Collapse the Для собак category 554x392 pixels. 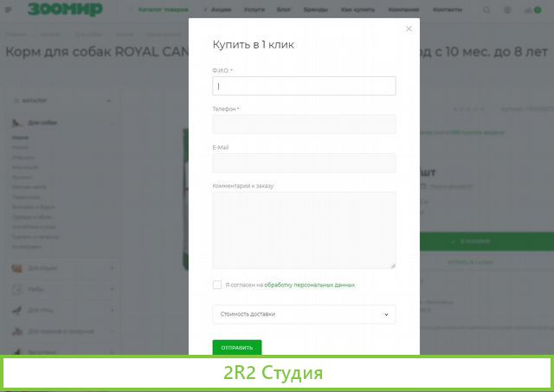tap(112, 123)
